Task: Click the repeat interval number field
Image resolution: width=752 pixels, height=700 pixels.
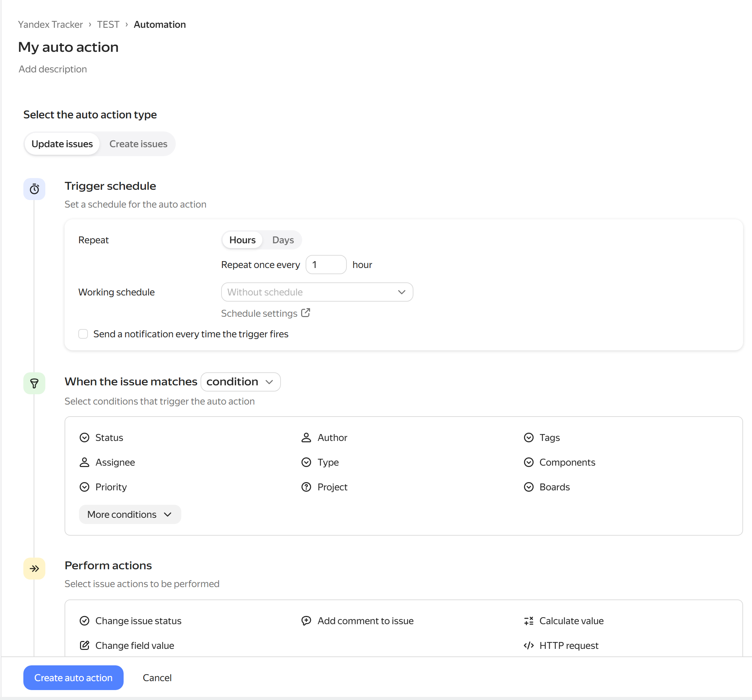Action: pos(326,265)
